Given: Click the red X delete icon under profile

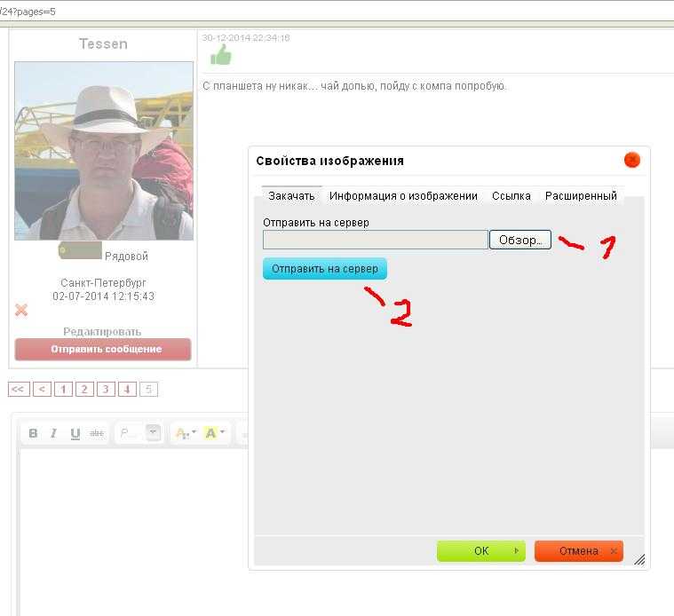Looking at the screenshot, I should (x=21, y=310).
